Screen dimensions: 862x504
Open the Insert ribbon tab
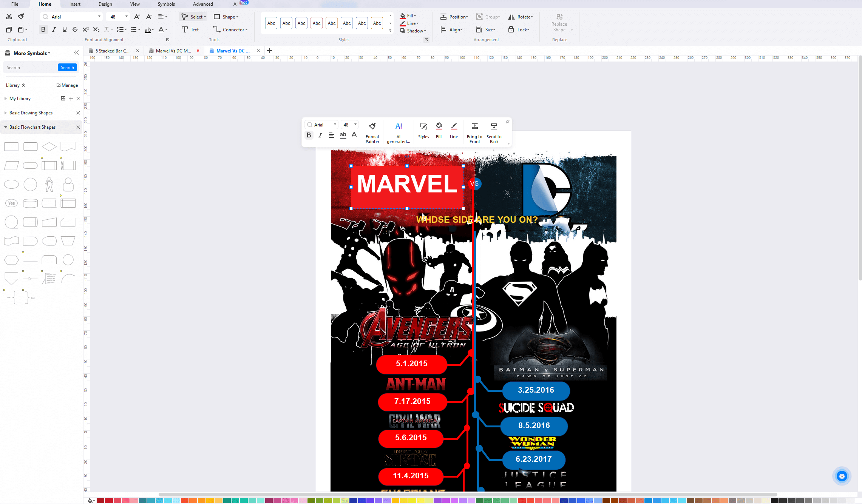[x=75, y=4]
